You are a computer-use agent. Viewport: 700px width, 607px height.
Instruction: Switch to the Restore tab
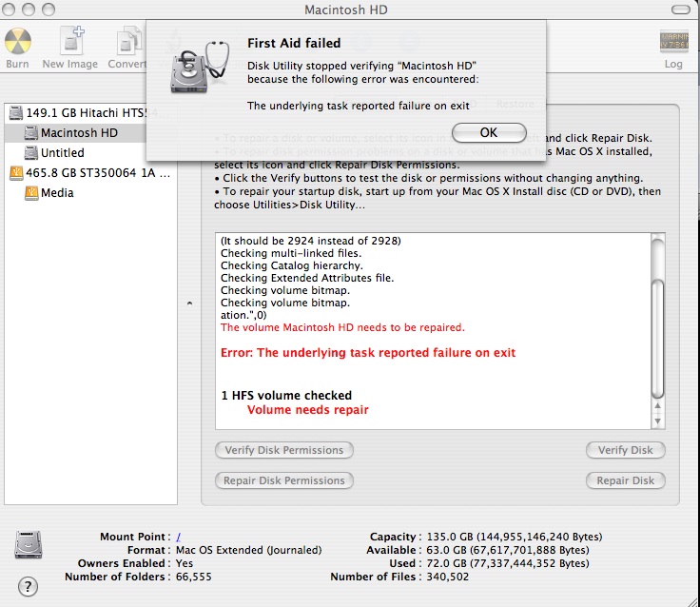click(515, 104)
